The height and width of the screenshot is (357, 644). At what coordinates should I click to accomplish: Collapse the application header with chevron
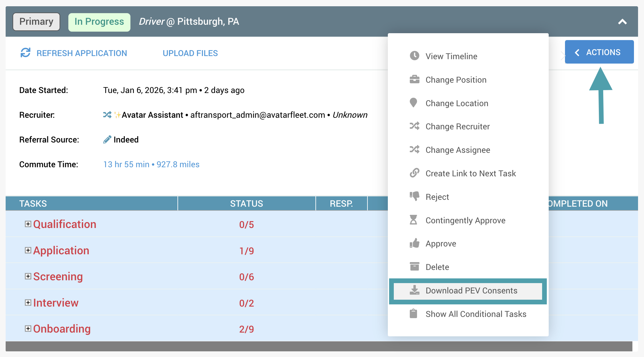click(622, 22)
